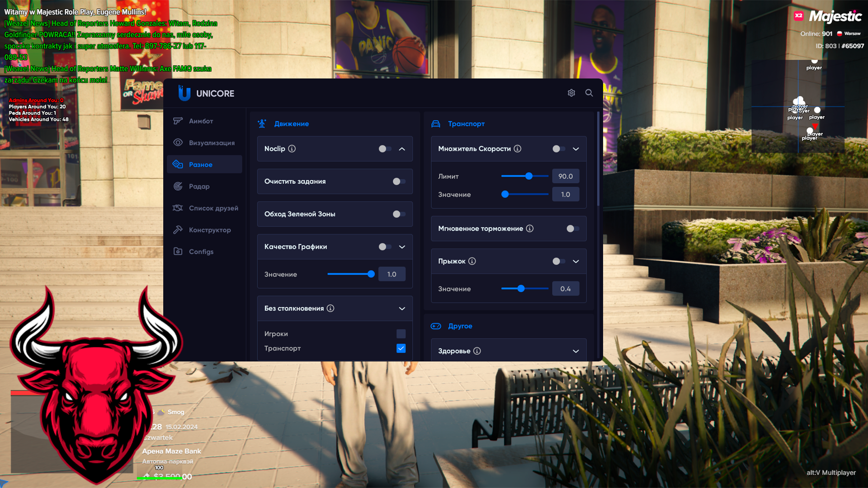
Task: Uncheck the Транспорт checkbox
Action: pos(401,348)
